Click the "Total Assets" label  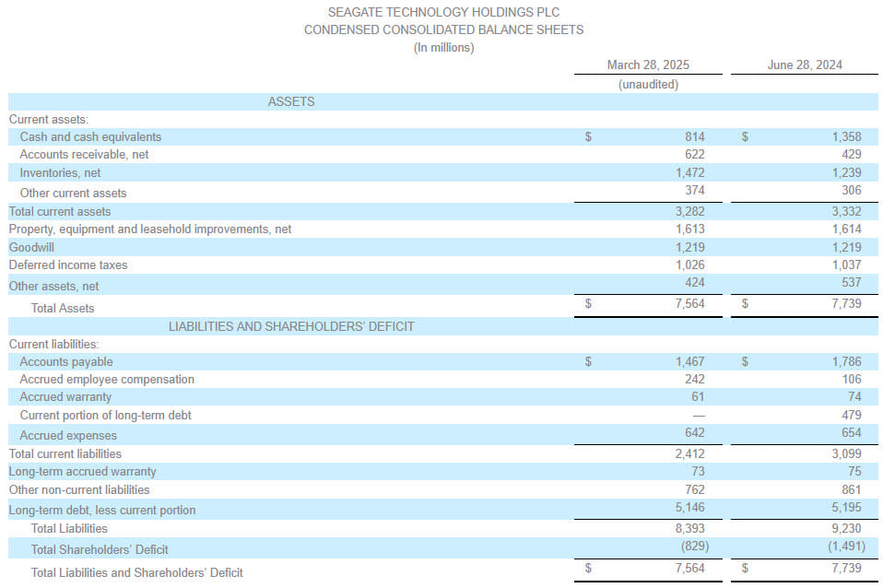63,308
